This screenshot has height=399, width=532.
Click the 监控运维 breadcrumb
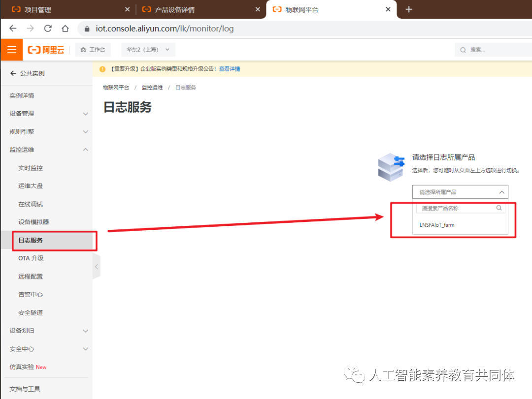pos(152,88)
